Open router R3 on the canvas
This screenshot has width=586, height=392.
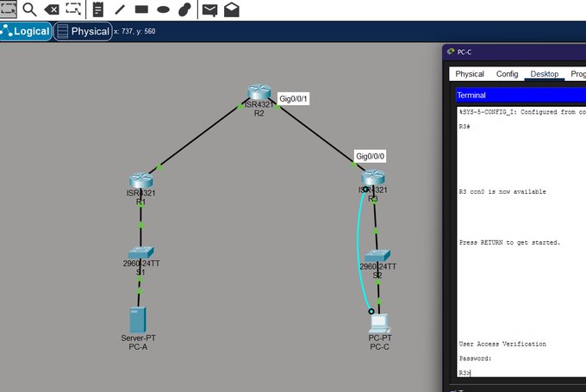coord(373,177)
